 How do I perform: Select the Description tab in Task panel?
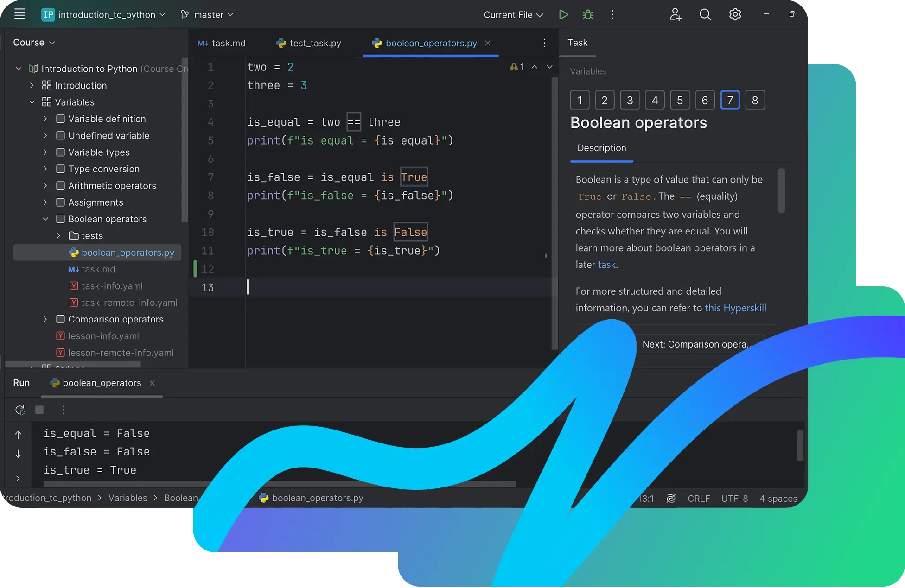601,147
